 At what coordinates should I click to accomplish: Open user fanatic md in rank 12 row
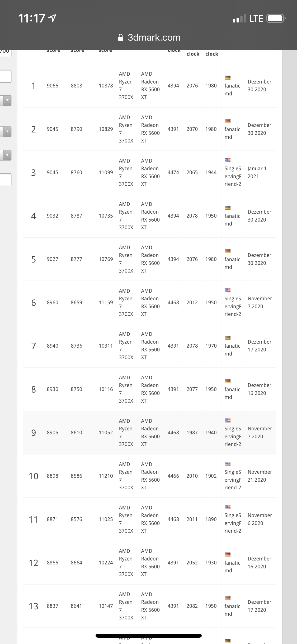[x=232, y=567]
